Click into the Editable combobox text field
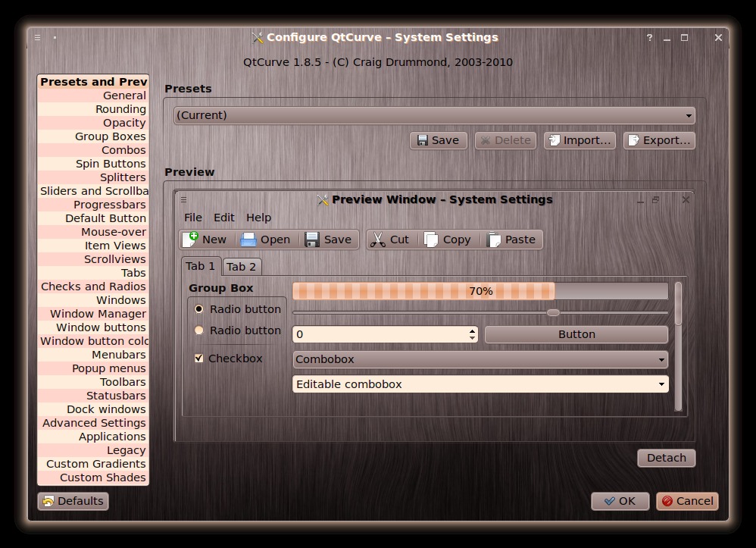This screenshot has width=756, height=548. point(474,384)
